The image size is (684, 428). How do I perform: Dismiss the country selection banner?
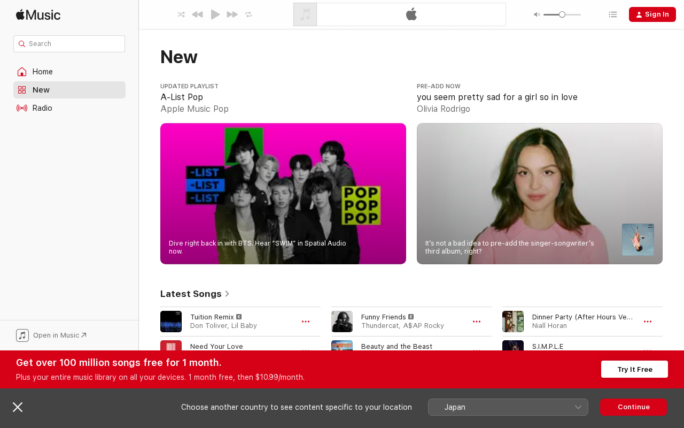click(18, 407)
